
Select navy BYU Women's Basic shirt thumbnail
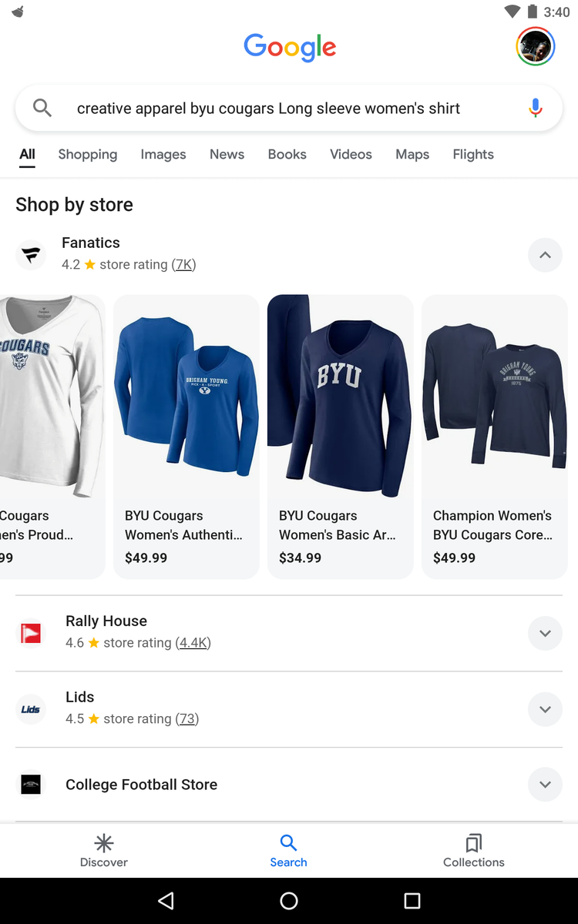click(341, 397)
